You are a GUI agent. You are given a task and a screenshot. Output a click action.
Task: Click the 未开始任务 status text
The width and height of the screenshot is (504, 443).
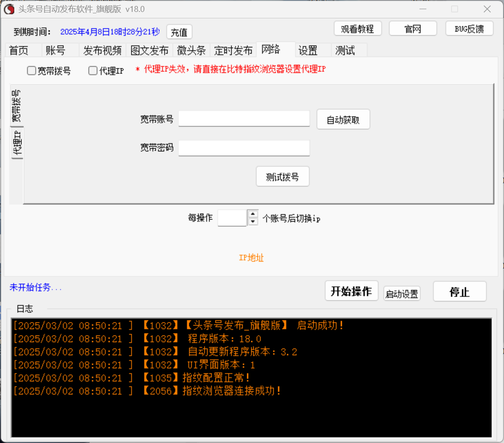point(35,287)
